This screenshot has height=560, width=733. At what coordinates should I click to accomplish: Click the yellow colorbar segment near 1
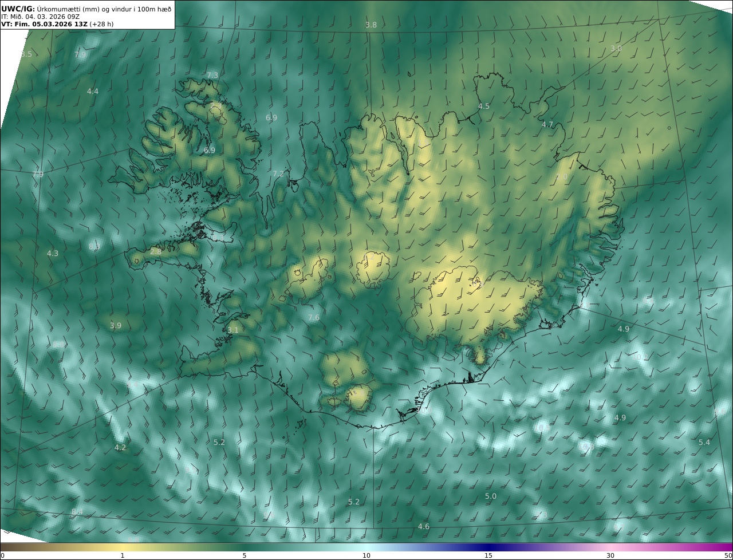coord(123,547)
